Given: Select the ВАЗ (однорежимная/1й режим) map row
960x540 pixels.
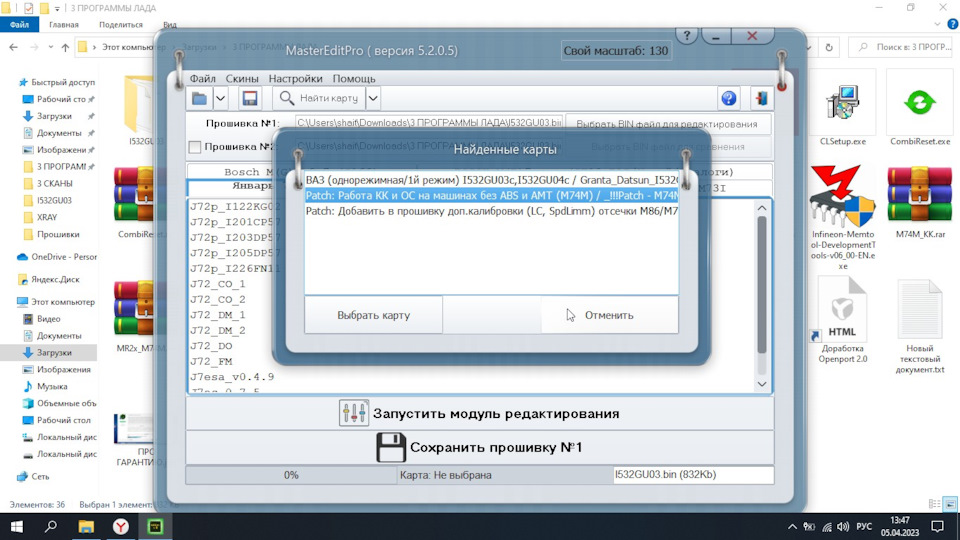Looking at the screenshot, I should (492, 180).
